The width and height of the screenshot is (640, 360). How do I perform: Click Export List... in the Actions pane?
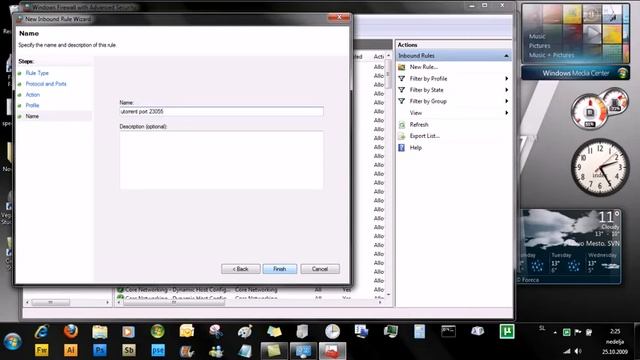pos(424,136)
